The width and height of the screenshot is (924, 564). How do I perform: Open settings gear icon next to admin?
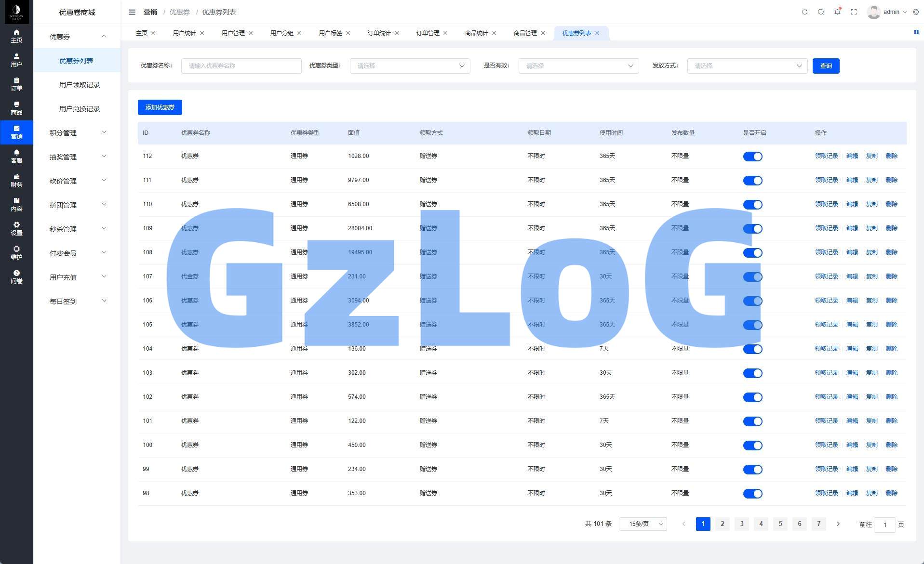(x=916, y=12)
